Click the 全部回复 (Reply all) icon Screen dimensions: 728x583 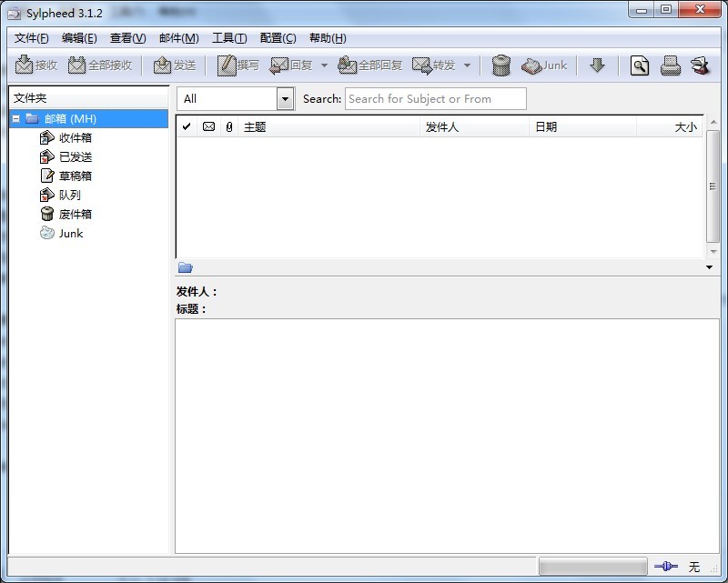tap(369, 65)
